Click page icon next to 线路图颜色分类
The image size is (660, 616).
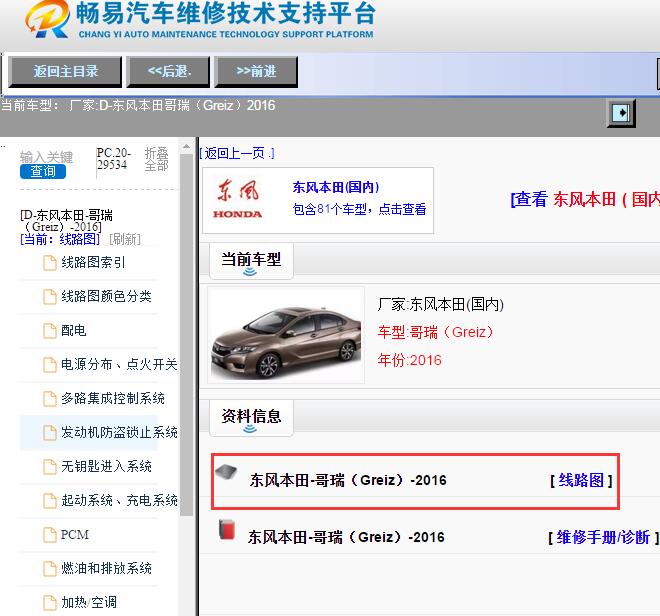coord(50,297)
